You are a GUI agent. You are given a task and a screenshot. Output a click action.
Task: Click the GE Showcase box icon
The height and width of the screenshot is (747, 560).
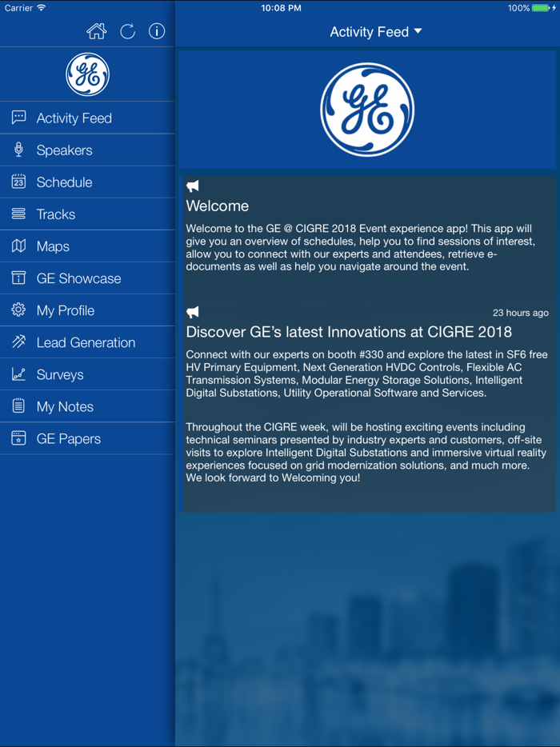[x=18, y=278]
